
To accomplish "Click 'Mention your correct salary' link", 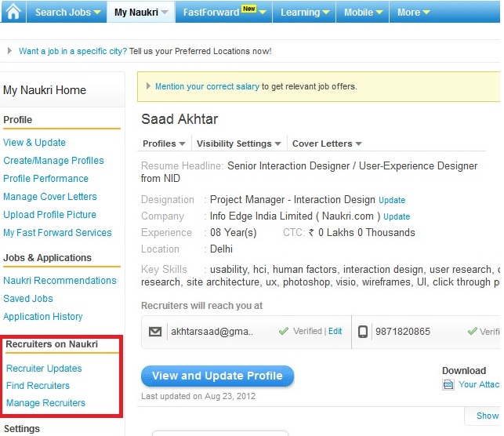I will click(207, 86).
